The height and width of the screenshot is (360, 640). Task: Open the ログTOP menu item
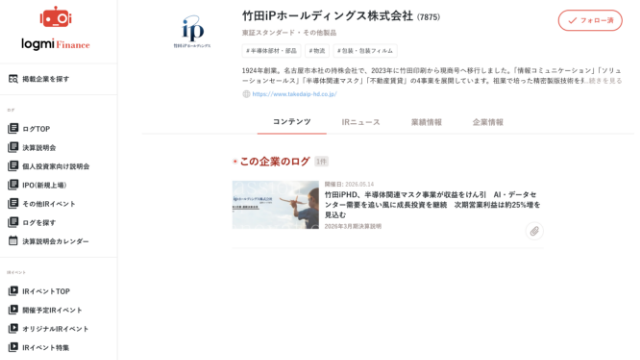(x=36, y=129)
